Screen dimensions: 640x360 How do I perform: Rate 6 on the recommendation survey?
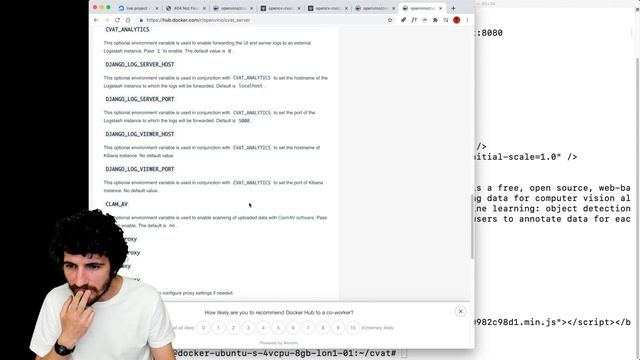pyautogui.click(x=293, y=328)
